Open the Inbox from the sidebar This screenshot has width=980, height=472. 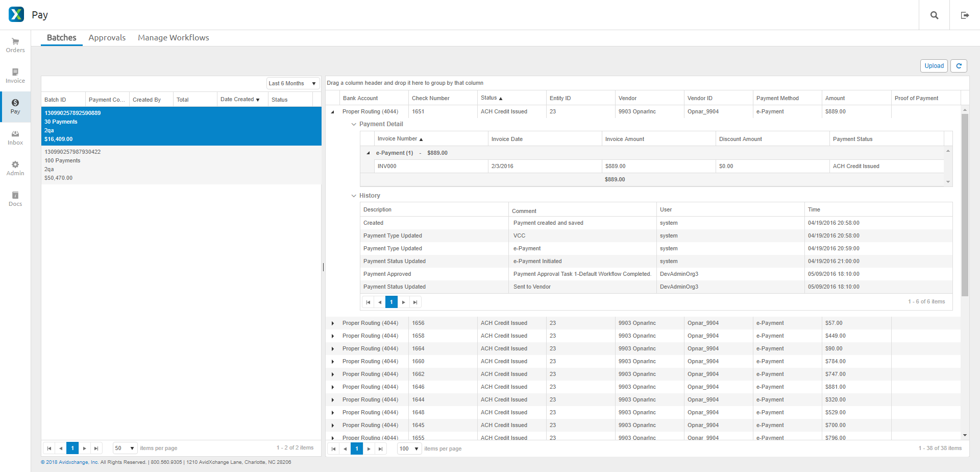click(x=15, y=137)
